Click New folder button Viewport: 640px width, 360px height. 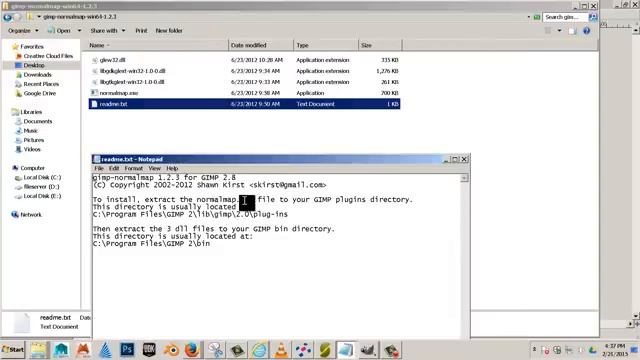pyautogui.click(x=169, y=31)
